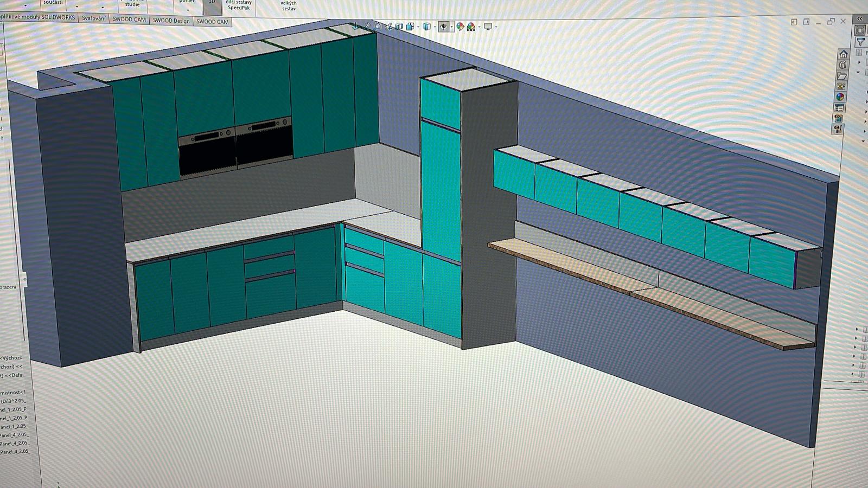
Task: Open the Appearances color wheel in task pane
Action: click(840, 97)
